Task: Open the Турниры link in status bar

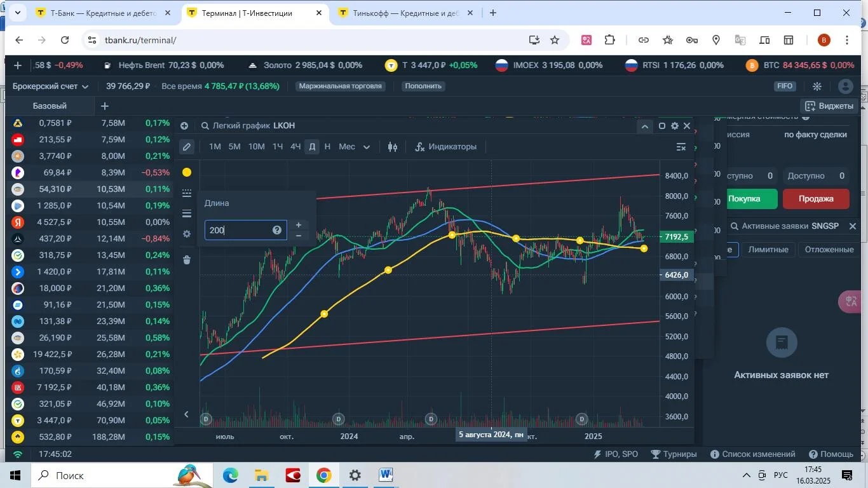Action: pos(673,454)
